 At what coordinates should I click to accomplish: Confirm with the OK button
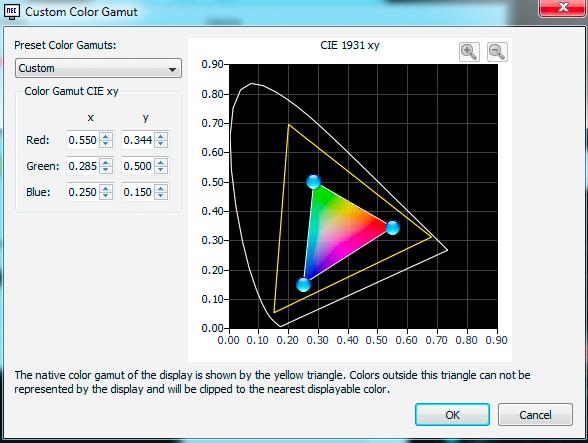coord(452,415)
